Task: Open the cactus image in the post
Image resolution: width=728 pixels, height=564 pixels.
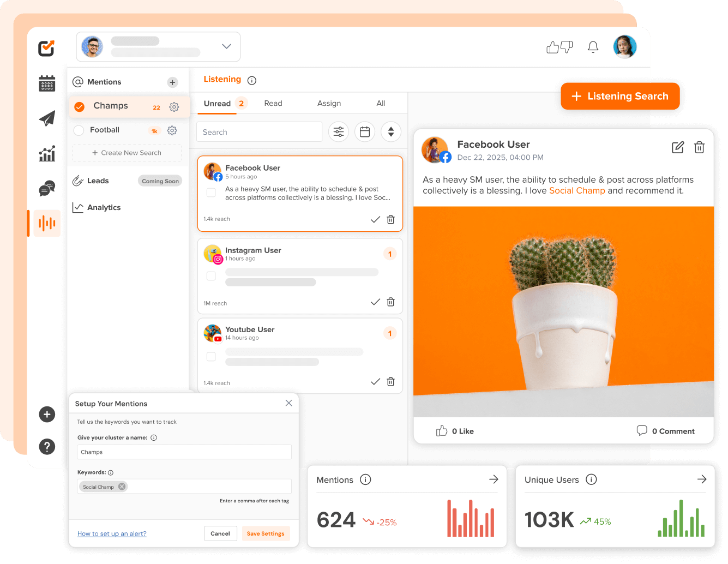Action: pyautogui.click(x=564, y=311)
